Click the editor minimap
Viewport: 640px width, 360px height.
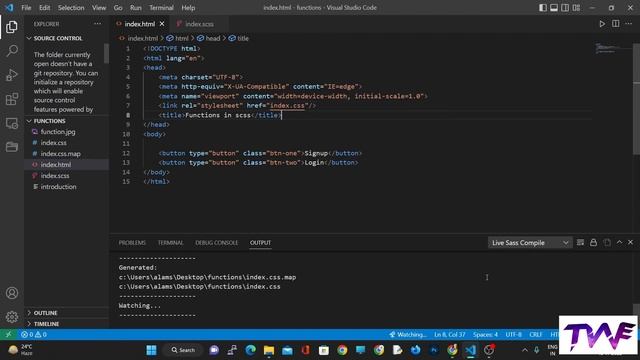click(x=613, y=49)
